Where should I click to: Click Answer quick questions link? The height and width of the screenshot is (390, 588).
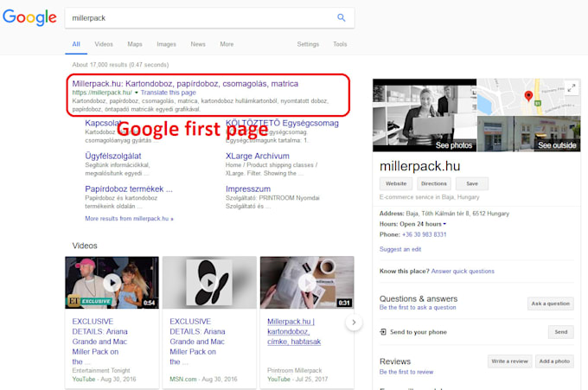(x=463, y=272)
